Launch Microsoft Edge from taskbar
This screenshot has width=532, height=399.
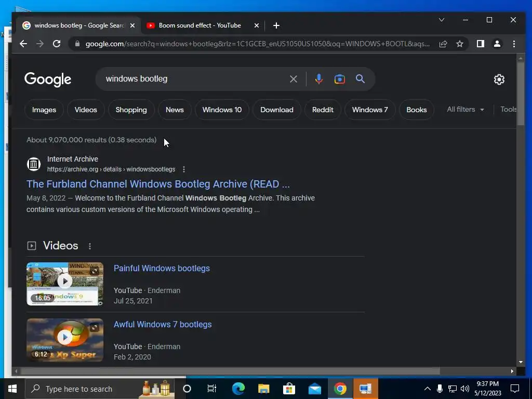click(238, 389)
